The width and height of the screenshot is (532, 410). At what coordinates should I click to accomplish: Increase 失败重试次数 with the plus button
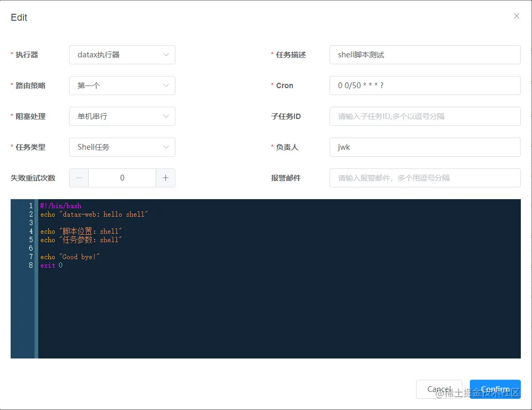pyautogui.click(x=166, y=178)
